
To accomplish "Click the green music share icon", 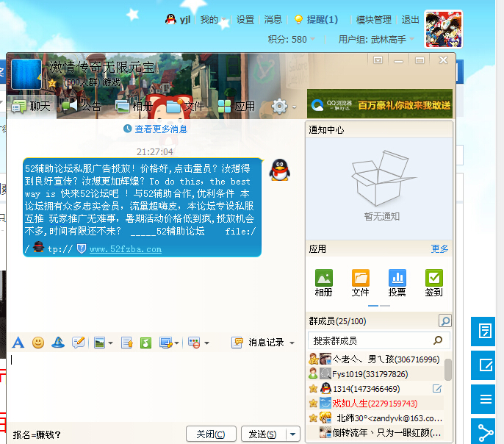I will [145, 343].
